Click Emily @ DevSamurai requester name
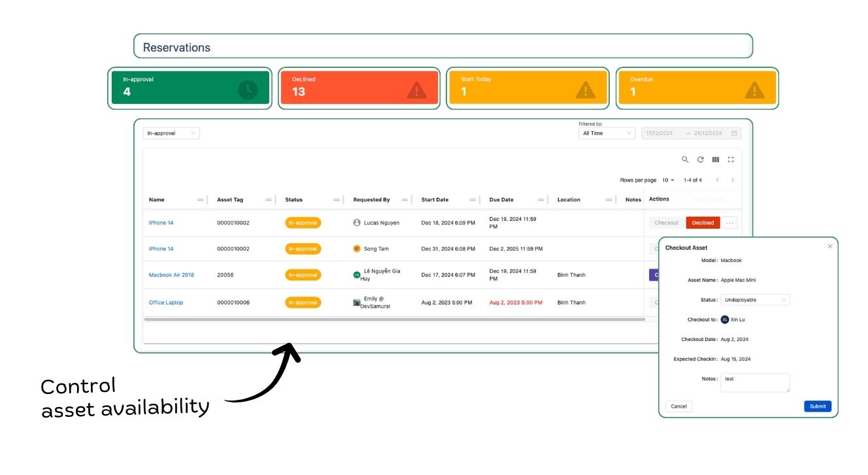The height and width of the screenshot is (475, 868). pos(375,303)
